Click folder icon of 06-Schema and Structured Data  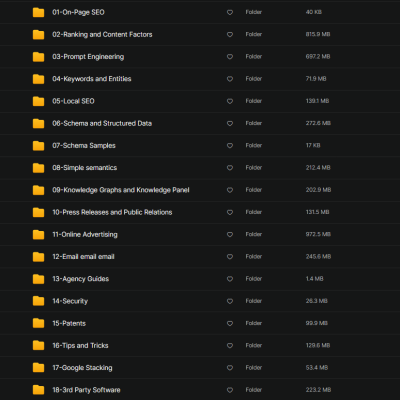(x=38, y=123)
